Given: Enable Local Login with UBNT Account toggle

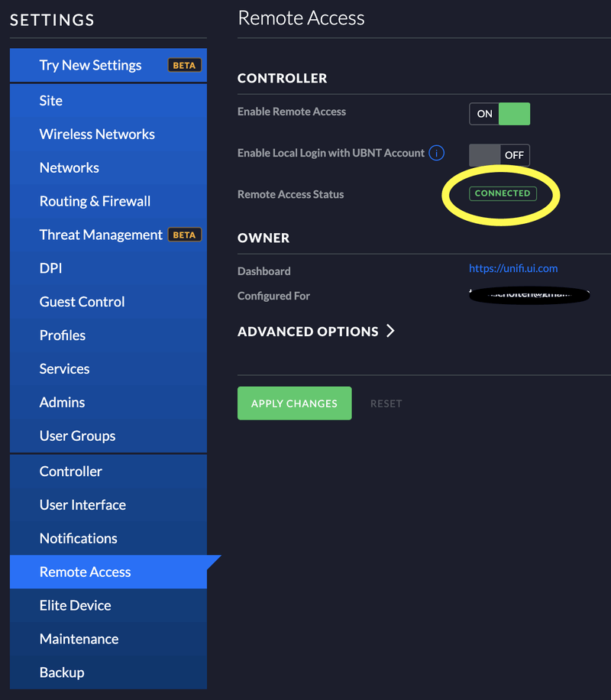Looking at the screenshot, I should click(499, 155).
